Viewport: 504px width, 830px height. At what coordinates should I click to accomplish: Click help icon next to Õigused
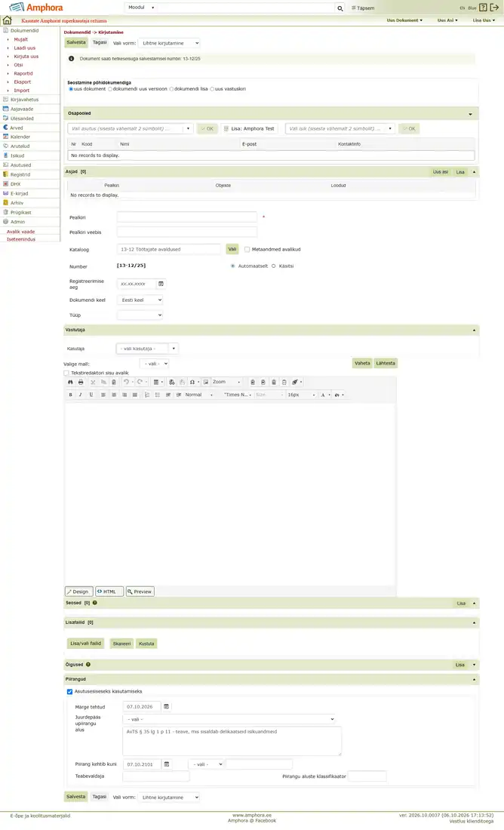click(88, 664)
